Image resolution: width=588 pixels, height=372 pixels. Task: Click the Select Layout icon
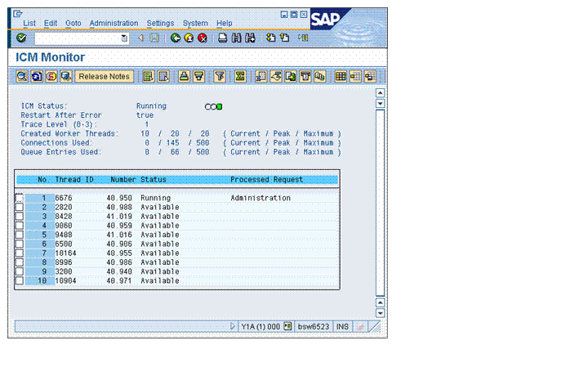click(355, 77)
